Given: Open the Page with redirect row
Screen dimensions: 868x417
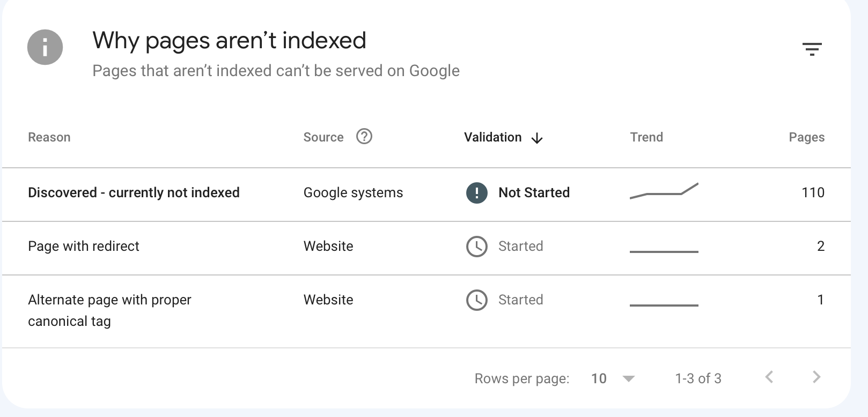Looking at the screenshot, I should (x=83, y=246).
